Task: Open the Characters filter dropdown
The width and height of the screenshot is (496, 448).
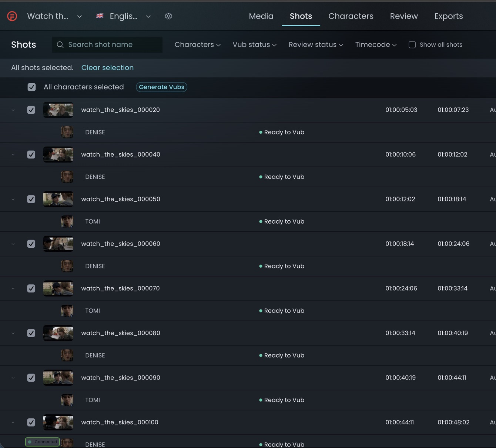Action: point(197,45)
